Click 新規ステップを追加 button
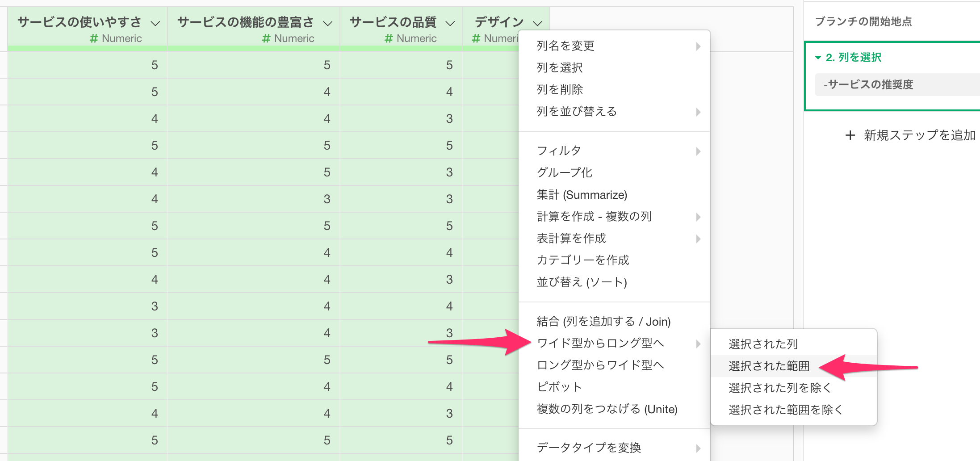980x461 pixels. pyautogui.click(x=910, y=135)
